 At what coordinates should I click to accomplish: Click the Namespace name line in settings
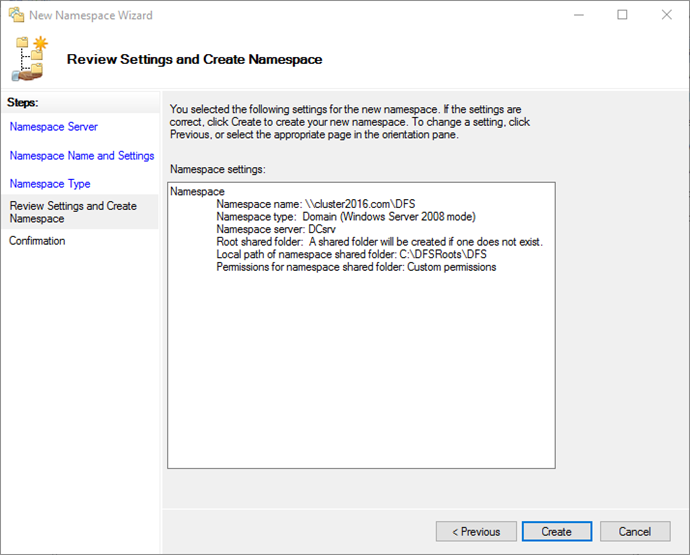tap(316, 204)
